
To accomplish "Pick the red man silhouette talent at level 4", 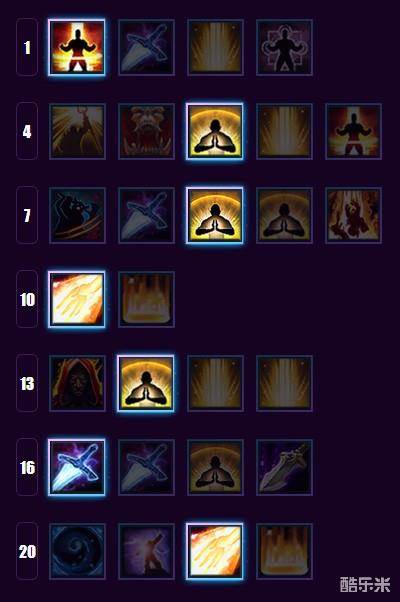I will 354,131.
